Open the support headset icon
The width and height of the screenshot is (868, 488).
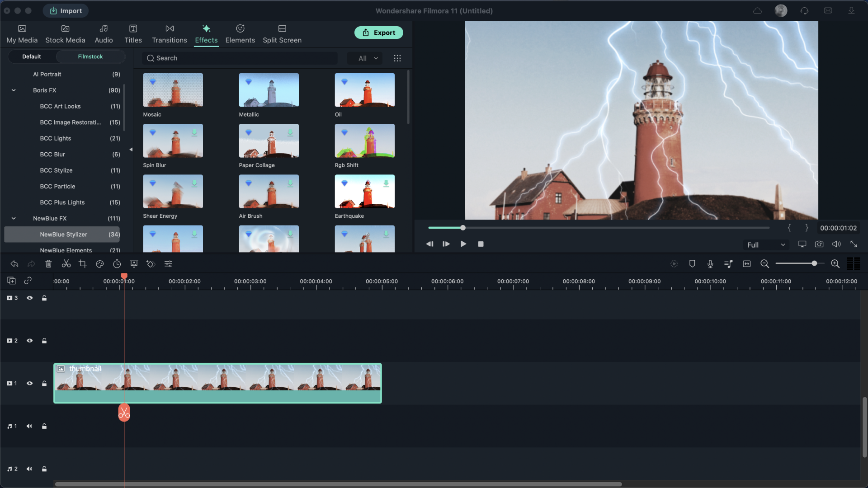point(804,11)
